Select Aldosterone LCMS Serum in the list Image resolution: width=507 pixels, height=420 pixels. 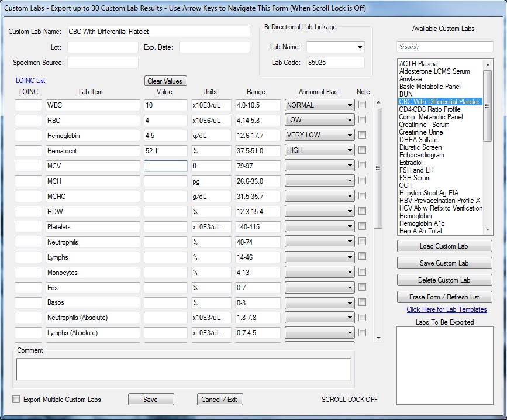tap(434, 71)
